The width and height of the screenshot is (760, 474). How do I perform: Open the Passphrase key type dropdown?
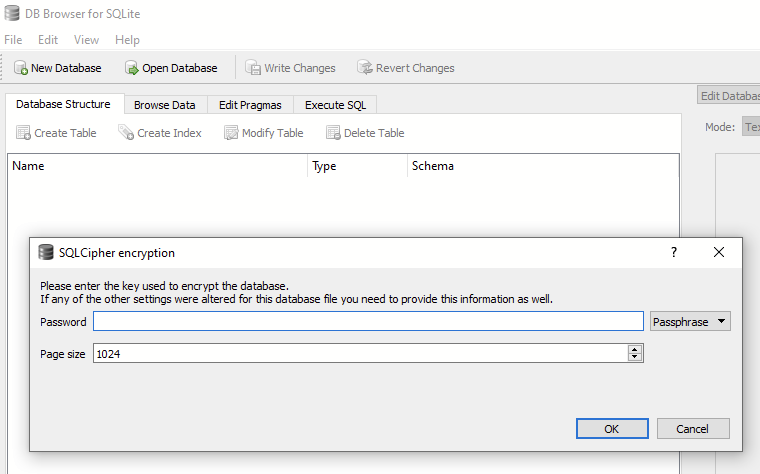(690, 321)
